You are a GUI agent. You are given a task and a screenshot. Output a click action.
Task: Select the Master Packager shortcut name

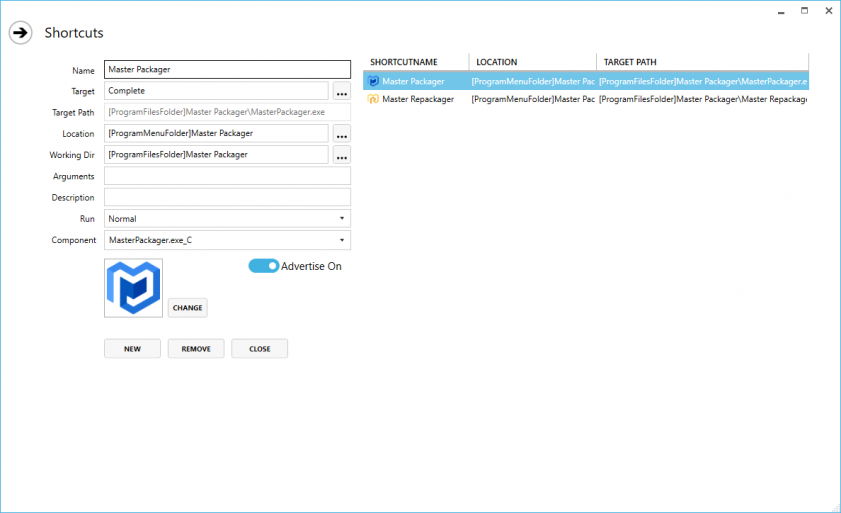coord(413,82)
